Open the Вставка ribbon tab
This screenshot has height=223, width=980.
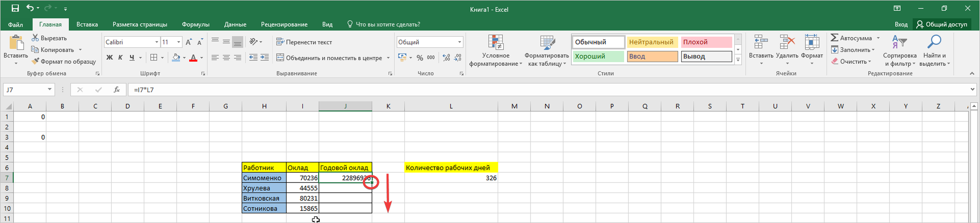pyautogui.click(x=87, y=24)
